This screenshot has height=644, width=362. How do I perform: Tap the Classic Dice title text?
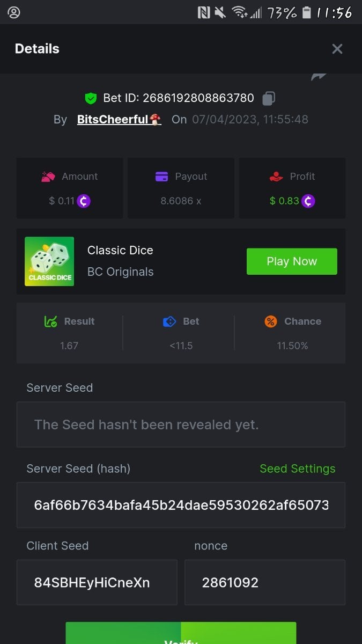[x=120, y=250]
